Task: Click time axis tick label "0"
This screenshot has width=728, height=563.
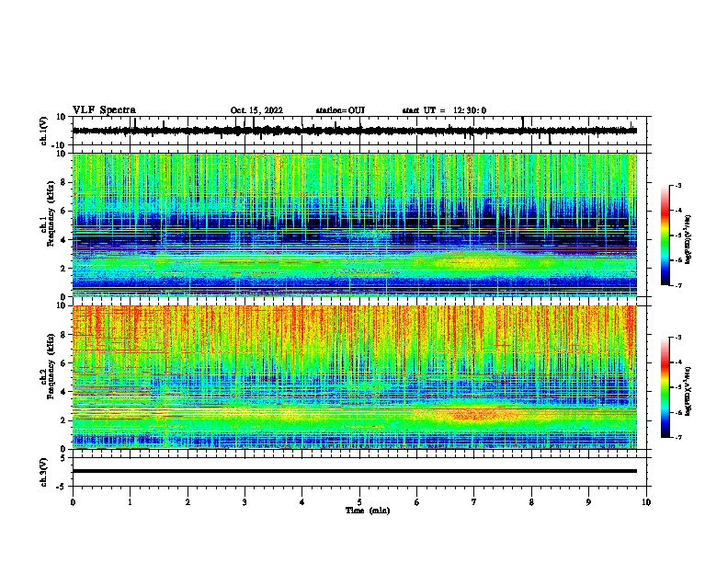Action: point(73,502)
